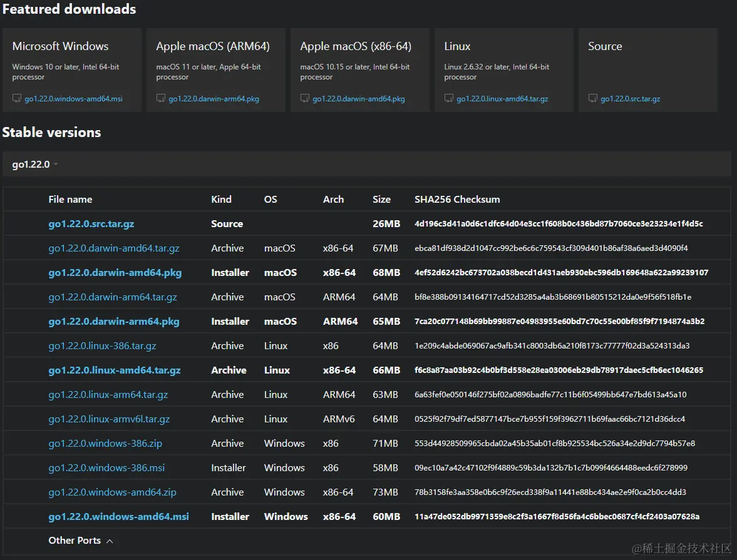Open featured link go1.22.0.windows-amd64.msi in Microsoft Windows card
The image size is (737, 560).
(73, 99)
